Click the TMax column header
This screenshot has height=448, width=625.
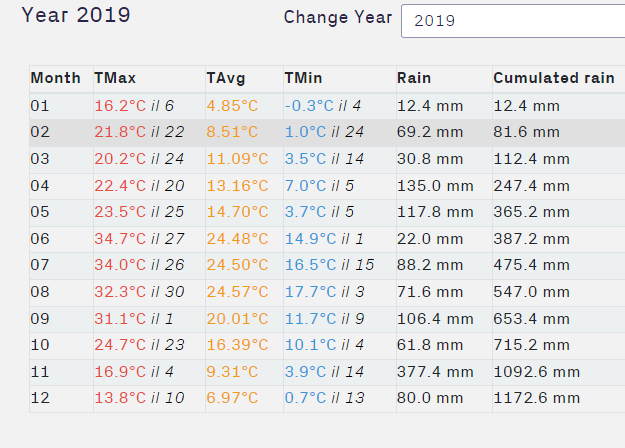click(x=115, y=78)
